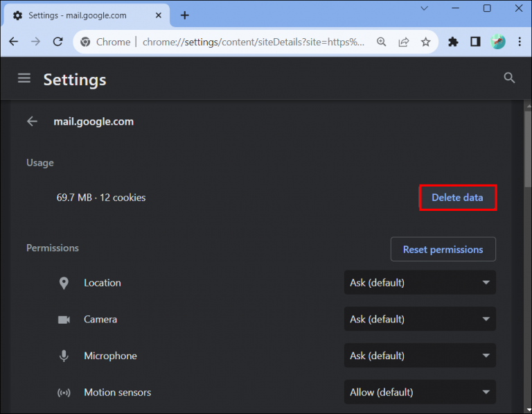Open the Motion sensors permission dropdown
Image resolution: width=532 pixels, height=414 pixels.
tap(420, 393)
